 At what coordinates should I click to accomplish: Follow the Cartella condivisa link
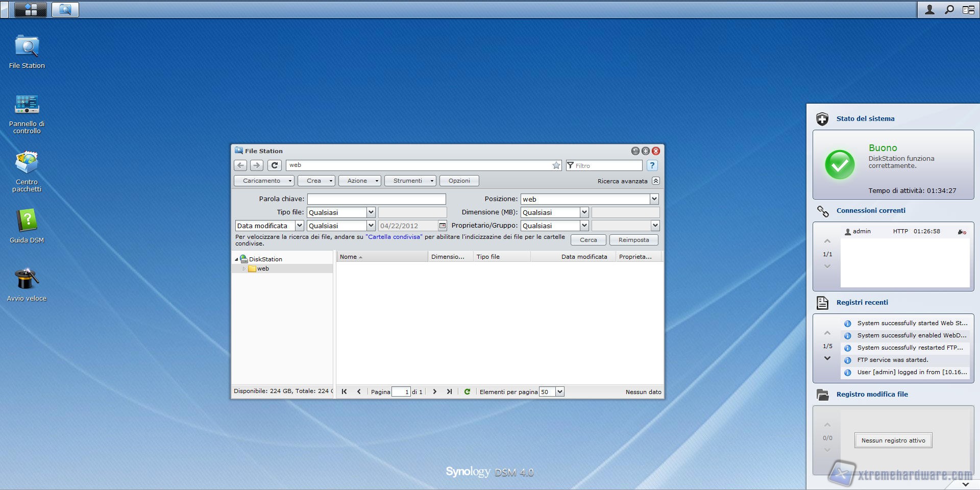point(394,237)
